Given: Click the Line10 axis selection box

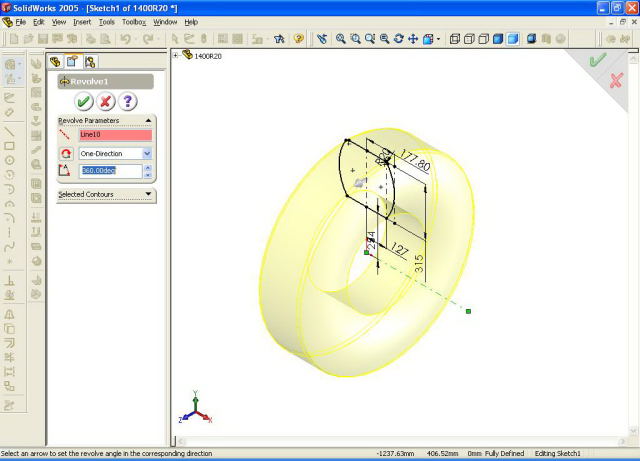Looking at the screenshot, I should click(115, 134).
